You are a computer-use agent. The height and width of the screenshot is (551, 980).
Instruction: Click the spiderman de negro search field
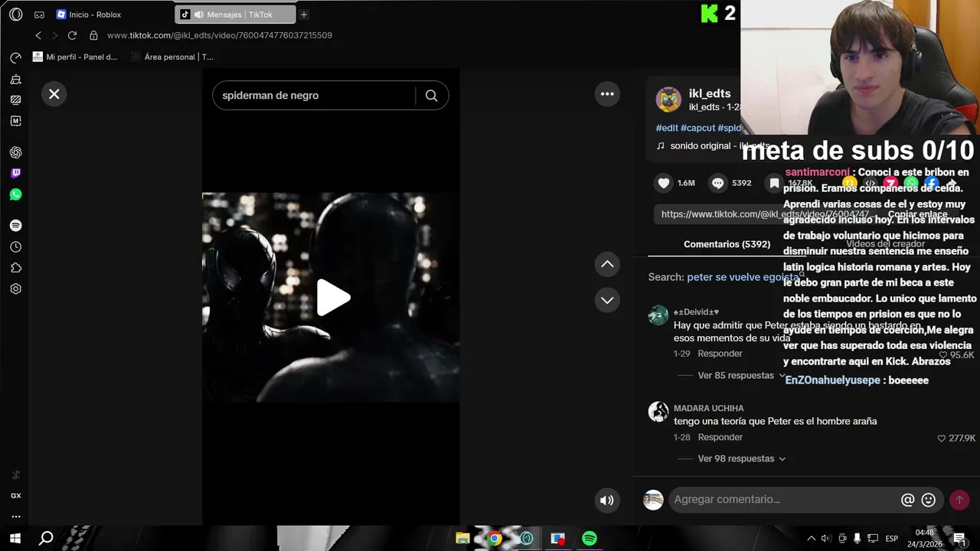314,96
